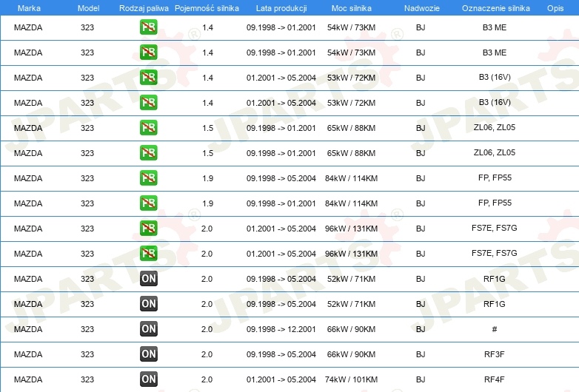Click the petrol icon in the first ZL06, ZL05 row
The width and height of the screenshot is (579, 392).
(149, 128)
